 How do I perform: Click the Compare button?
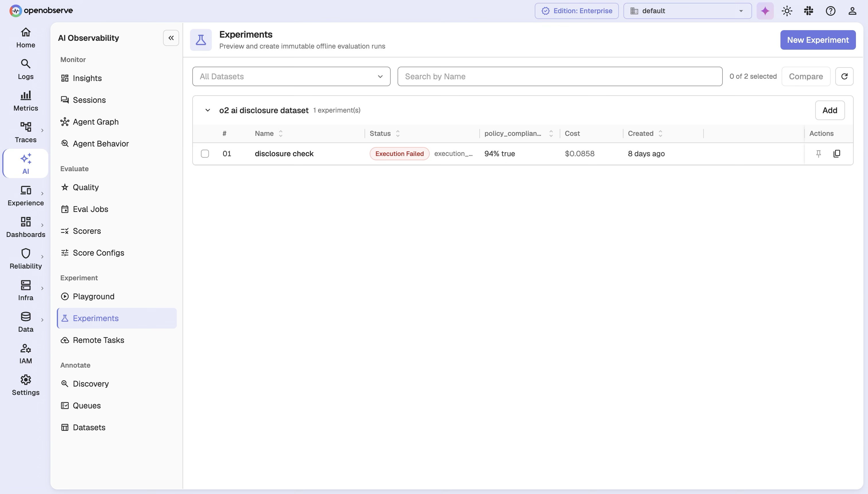pyautogui.click(x=806, y=76)
